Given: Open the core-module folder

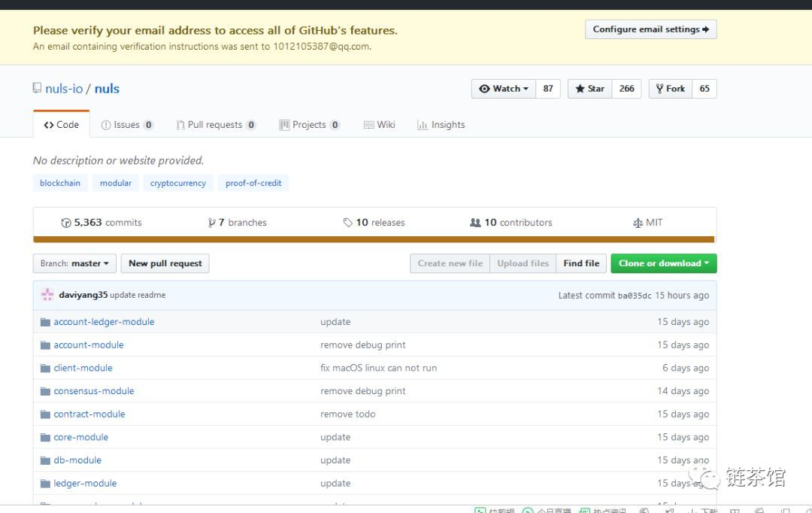Looking at the screenshot, I should tap(81, 437).
